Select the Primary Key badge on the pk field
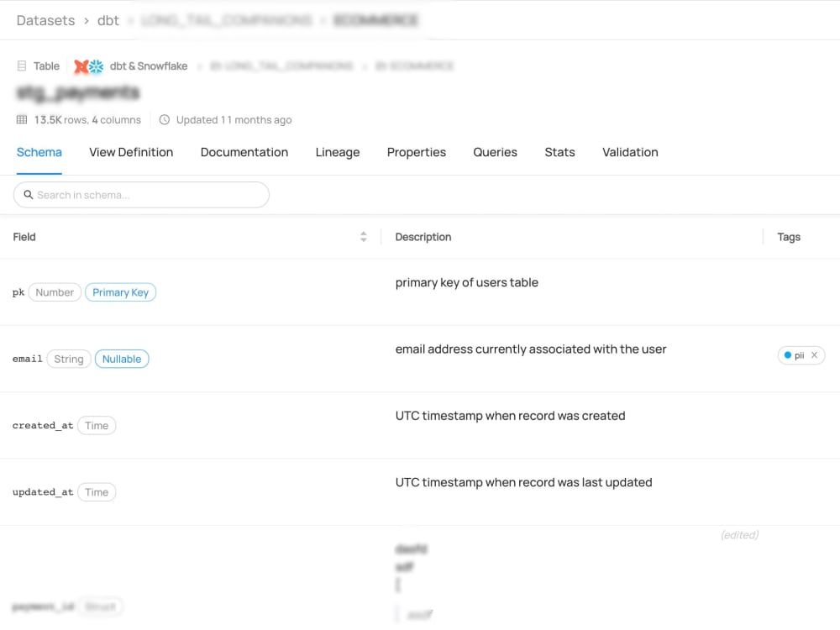The image size is (840, 630). (x=120, y=291)
